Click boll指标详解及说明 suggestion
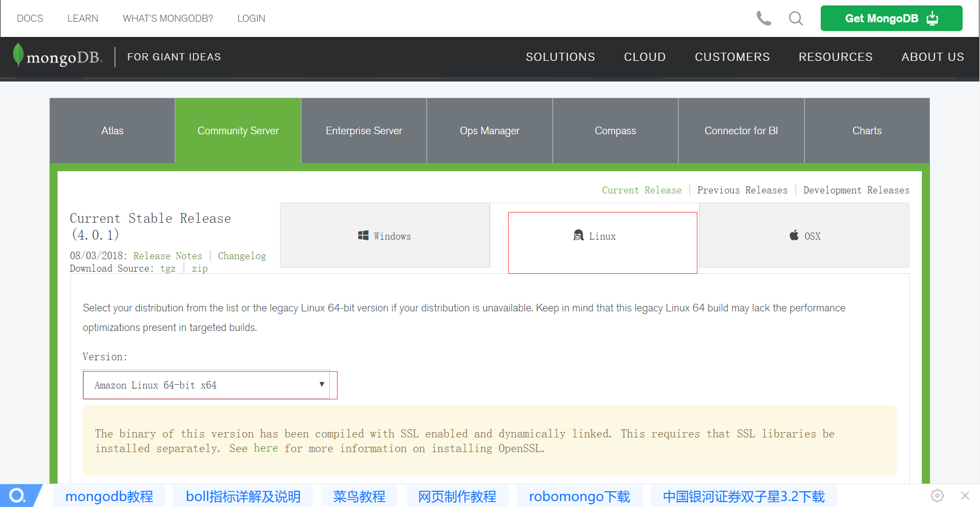Viewport: 980px width, 507px height. tap(243, 496)
